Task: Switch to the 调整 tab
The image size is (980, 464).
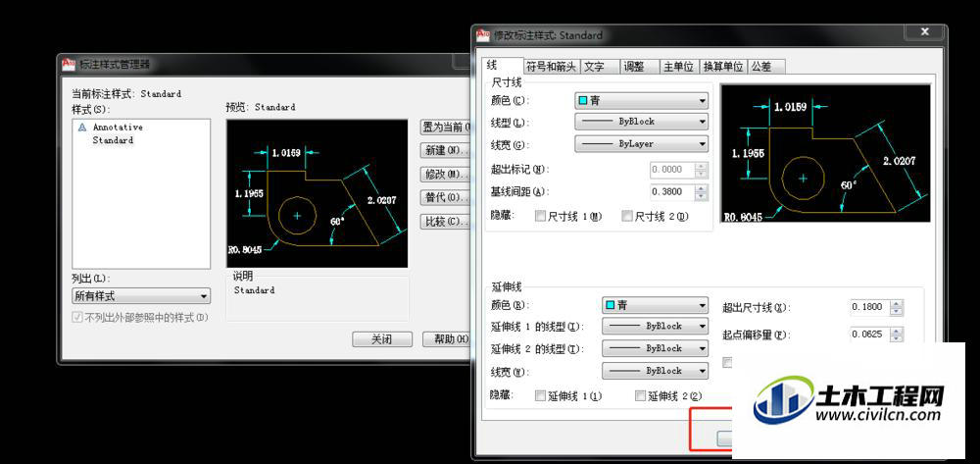Action: pos(640,67)
